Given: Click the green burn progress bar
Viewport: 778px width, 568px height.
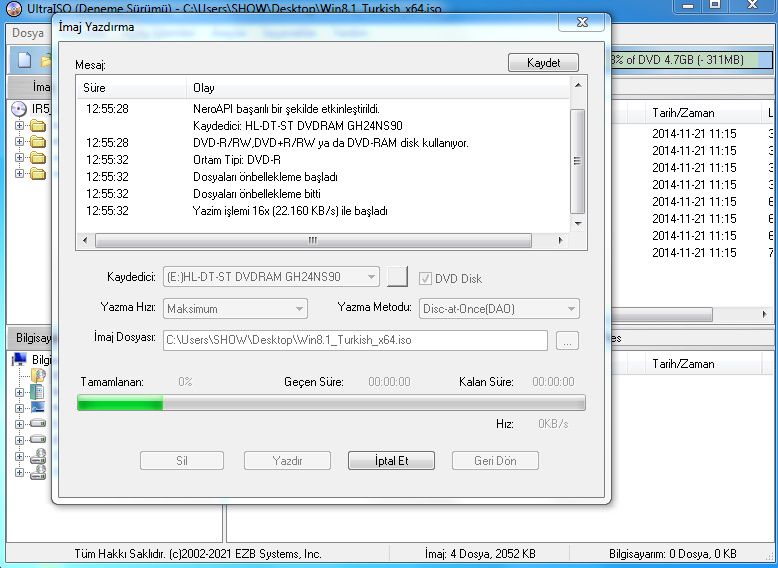Looking at the screenshot, I should coord(331,403).
